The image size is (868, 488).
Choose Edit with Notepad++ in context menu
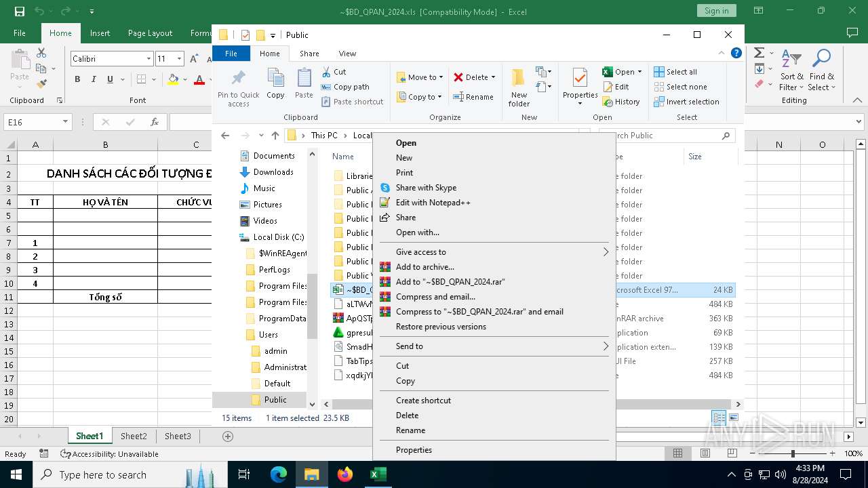[x=494, y=203]
